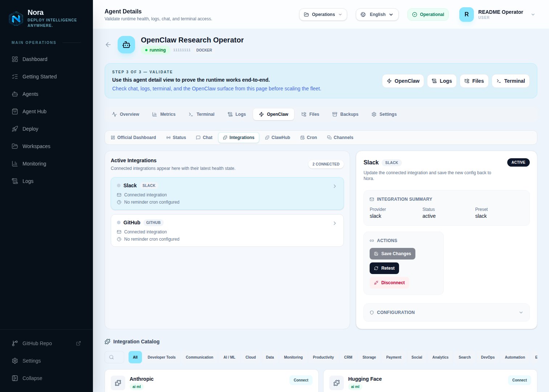Click the Operational status badge
Screen dimensions: 549x392
pos(428,15)
